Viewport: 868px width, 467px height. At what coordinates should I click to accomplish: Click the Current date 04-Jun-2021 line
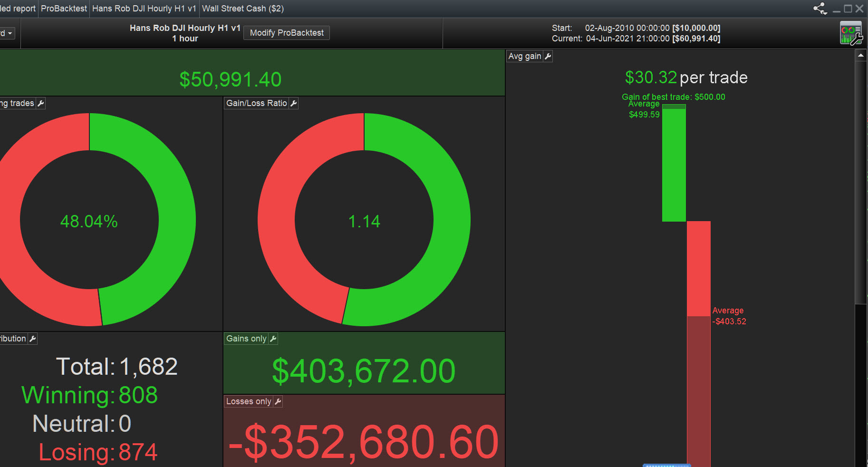tap(636, 39)
